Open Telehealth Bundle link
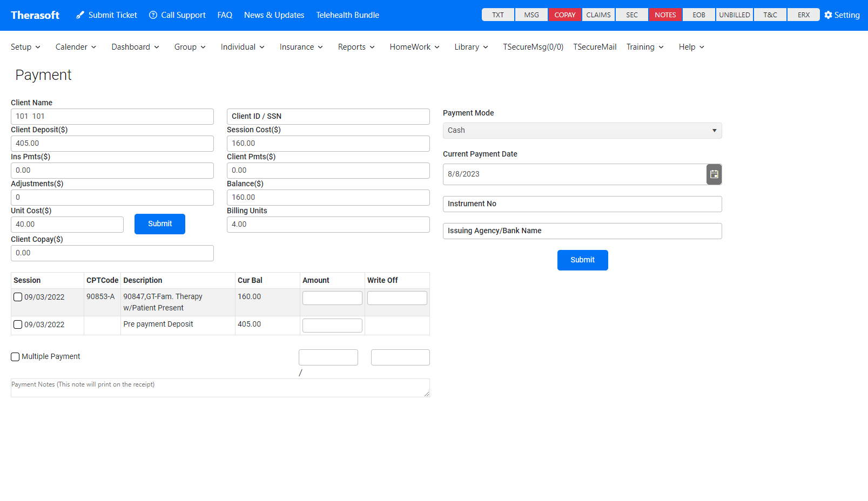 pos(347,15)
